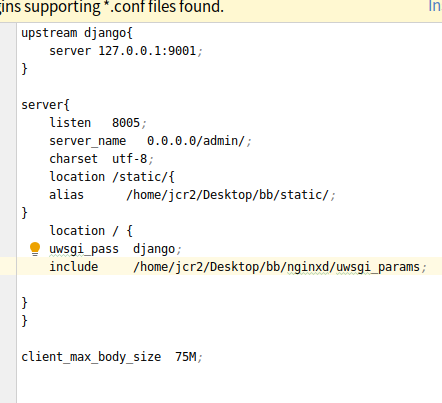Click the uwsgi_params include path
Viewport: 442px width, 403px height.
277,267
